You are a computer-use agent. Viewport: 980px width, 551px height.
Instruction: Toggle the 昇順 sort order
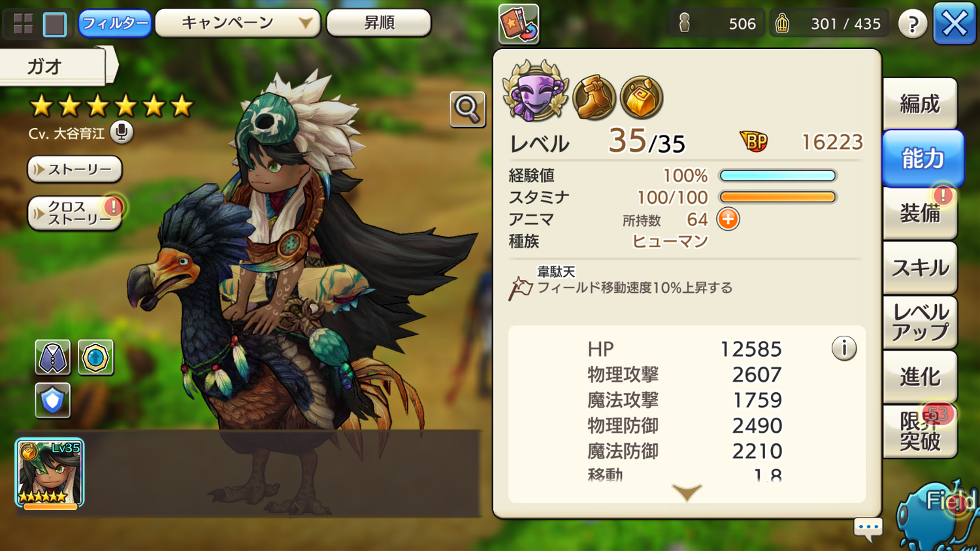coord(379,23)
